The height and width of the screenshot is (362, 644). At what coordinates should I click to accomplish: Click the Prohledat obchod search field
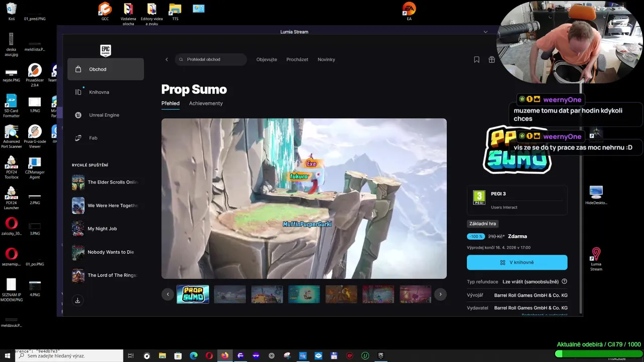[x=211, y=59]
